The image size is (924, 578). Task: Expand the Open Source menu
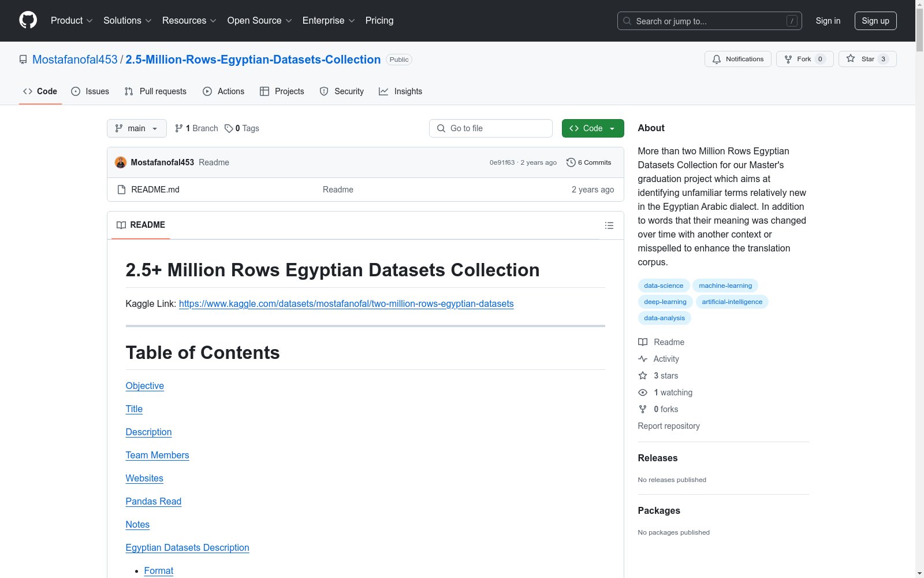point(260,21)
